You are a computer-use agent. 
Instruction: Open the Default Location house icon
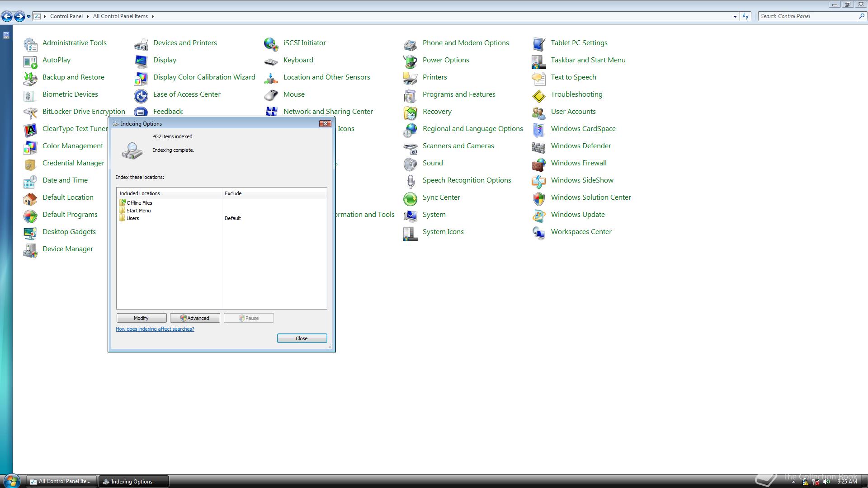[30, 199]
